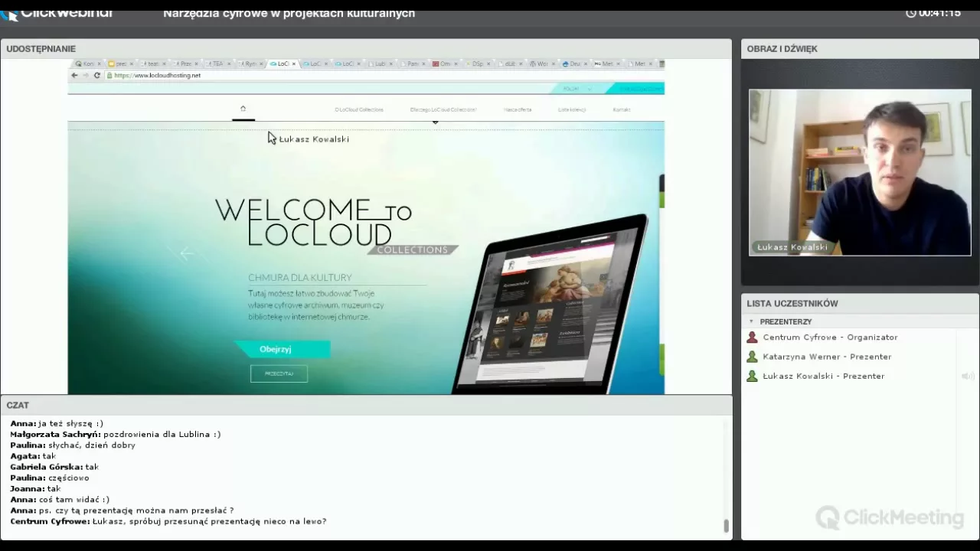This screenshot has height=551, width=980.
Task: Open 'Nasza oferta' nav item
Action: (x=518, y=109)
